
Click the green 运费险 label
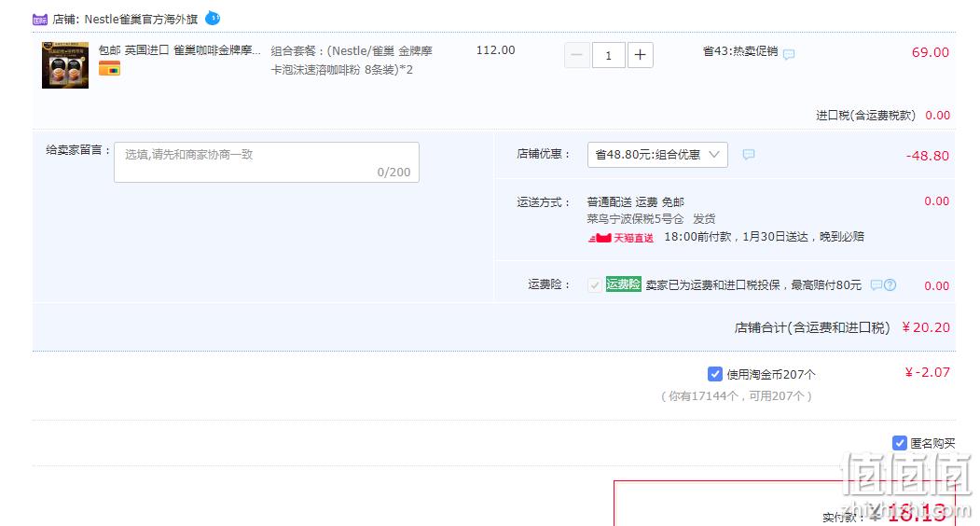[x=623, y=284]
